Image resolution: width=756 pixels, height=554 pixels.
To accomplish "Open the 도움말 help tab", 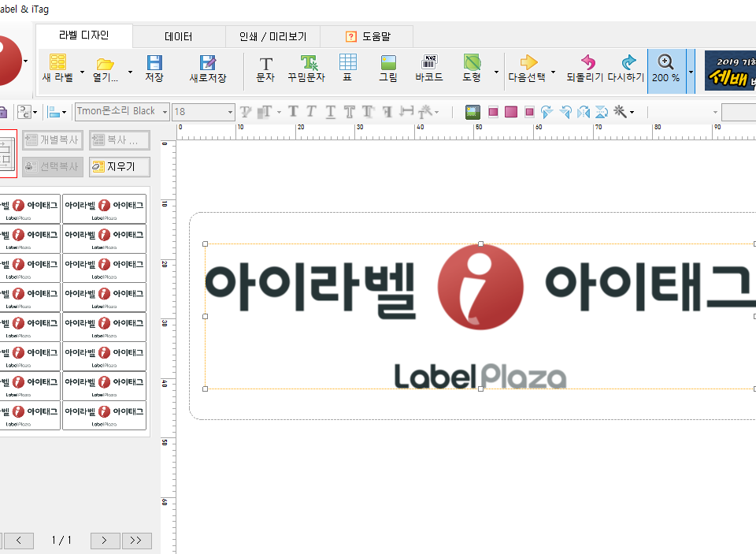I will [368, 37].
